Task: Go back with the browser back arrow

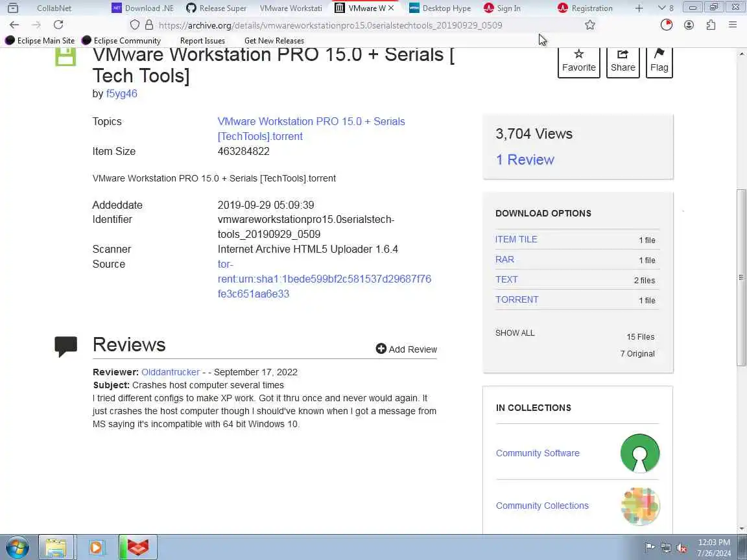Action: tap(14, 25)
